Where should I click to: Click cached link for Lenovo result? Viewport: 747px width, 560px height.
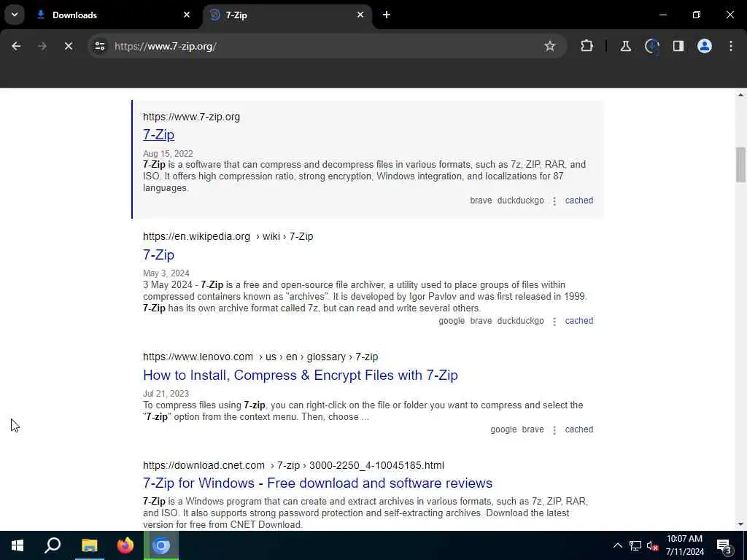[x=578, y=429]
